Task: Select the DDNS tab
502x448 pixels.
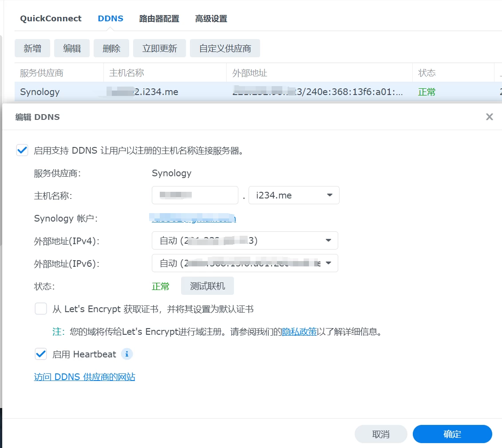Action: [x=111, y=19]
